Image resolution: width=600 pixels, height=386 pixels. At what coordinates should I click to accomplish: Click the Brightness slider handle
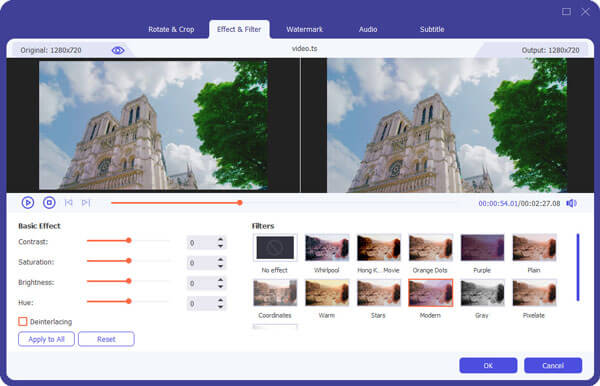(129, 281)
